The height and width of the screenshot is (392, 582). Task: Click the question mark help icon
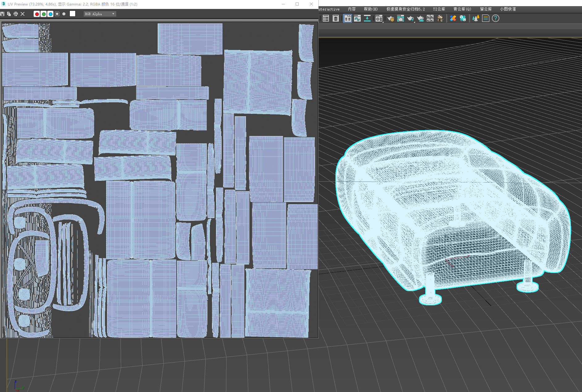[x=496, y=19]
